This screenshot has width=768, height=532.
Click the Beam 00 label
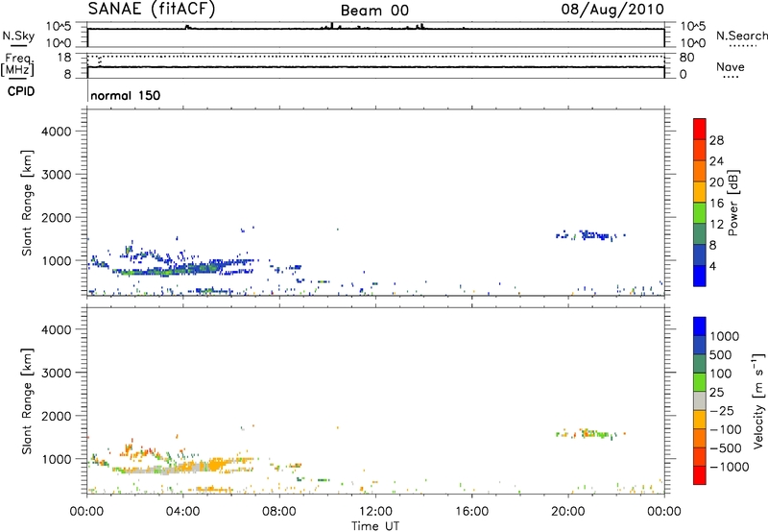374,11
